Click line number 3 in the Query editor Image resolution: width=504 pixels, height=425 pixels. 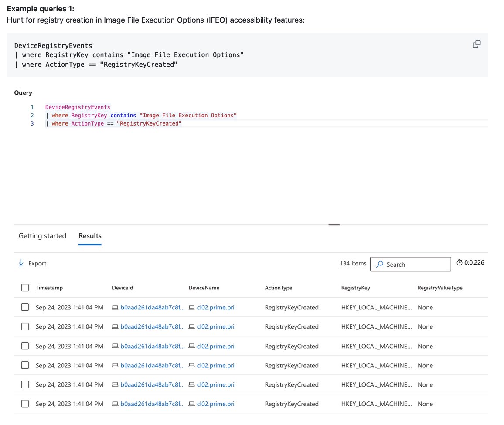coord(32,123)
